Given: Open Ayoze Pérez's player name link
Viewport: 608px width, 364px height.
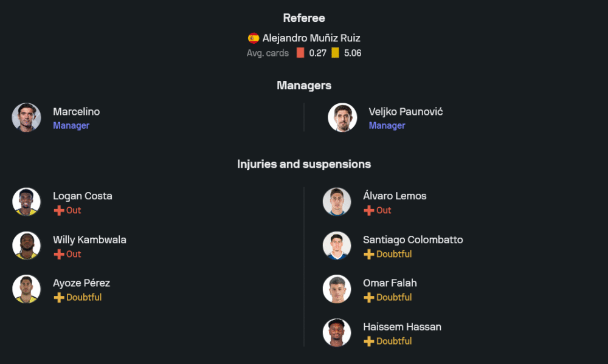Looking at the screenshot, I should click(x=81, y=283).
